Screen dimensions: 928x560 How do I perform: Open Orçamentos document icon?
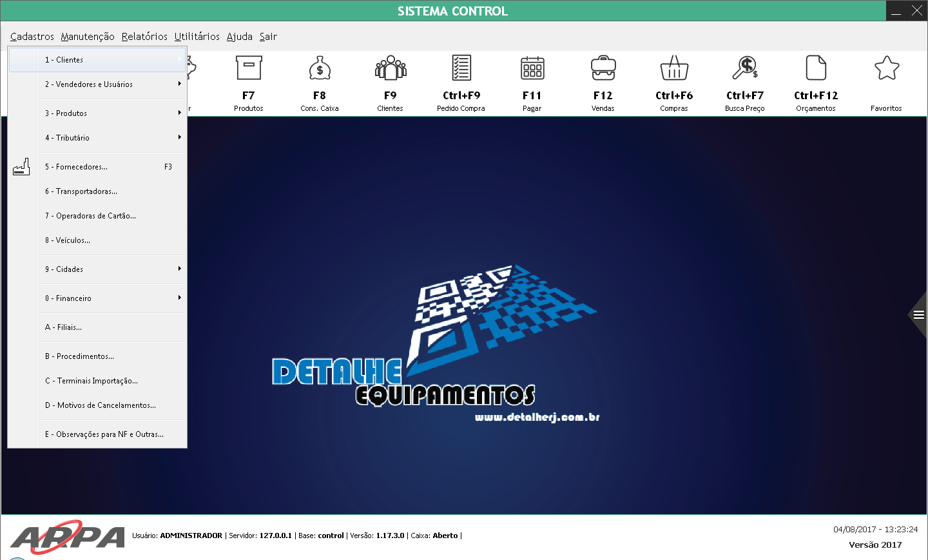coord(816,68)
